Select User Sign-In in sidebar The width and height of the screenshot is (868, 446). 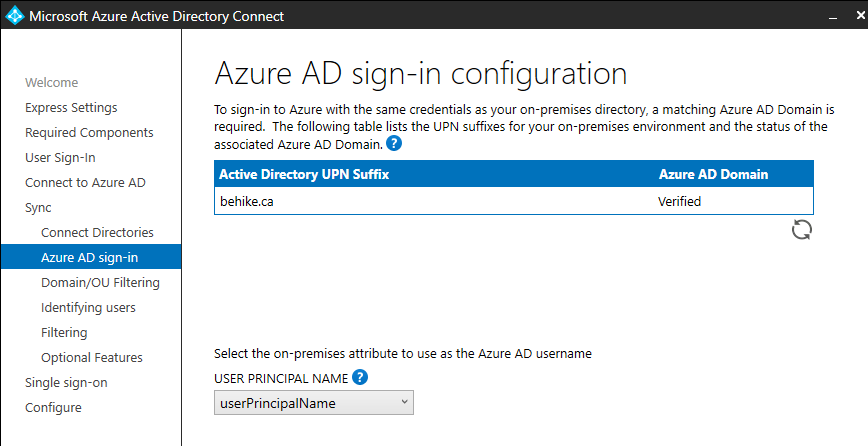point(60,158)
